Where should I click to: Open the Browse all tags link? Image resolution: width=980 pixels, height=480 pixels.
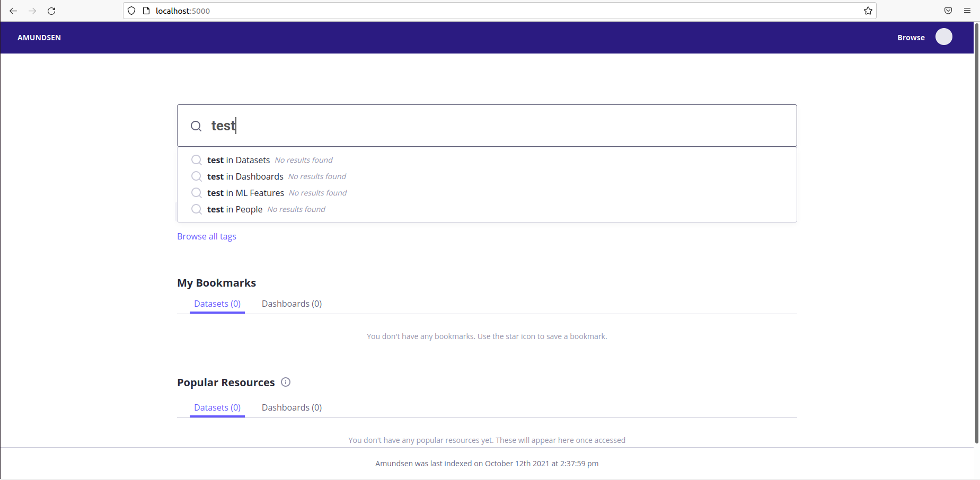click(x=206, y=236)
